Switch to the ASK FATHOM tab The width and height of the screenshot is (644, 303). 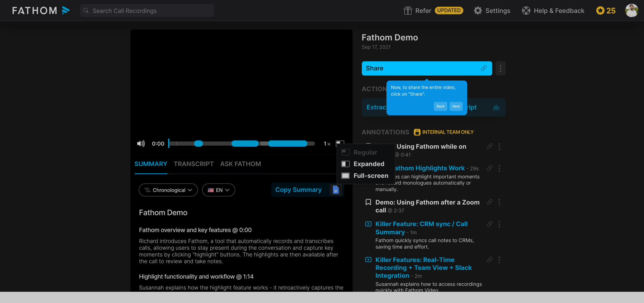pos(240,164)
